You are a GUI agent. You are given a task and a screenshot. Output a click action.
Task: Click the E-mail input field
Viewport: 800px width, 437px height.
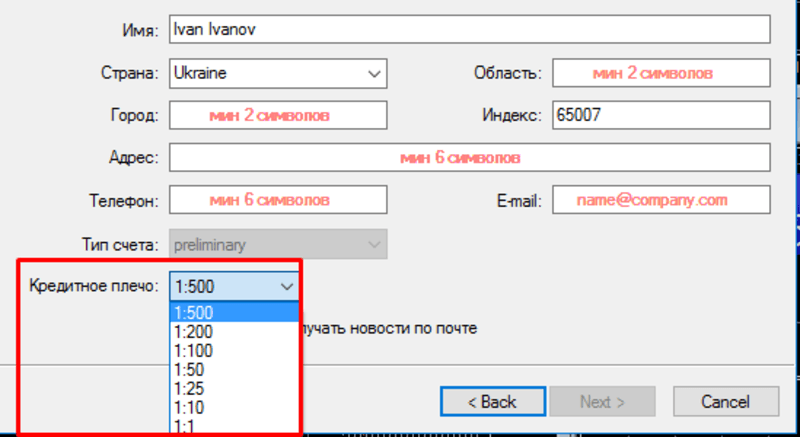661,200
